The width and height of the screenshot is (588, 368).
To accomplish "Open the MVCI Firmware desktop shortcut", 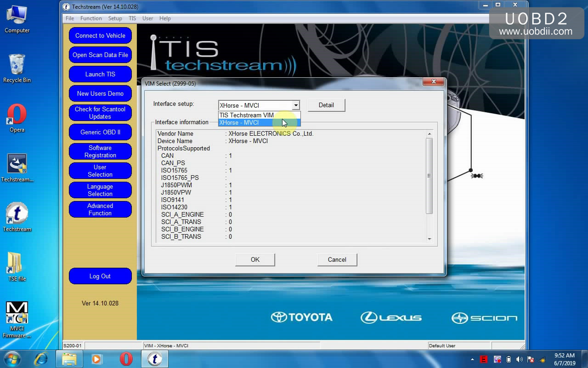I will (17, 320).
